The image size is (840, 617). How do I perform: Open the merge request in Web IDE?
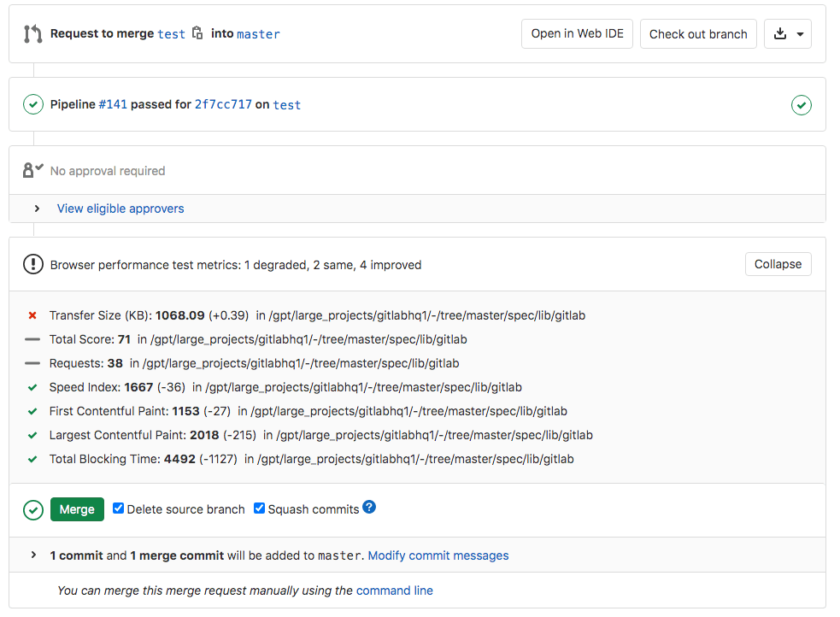pos(577,33)
